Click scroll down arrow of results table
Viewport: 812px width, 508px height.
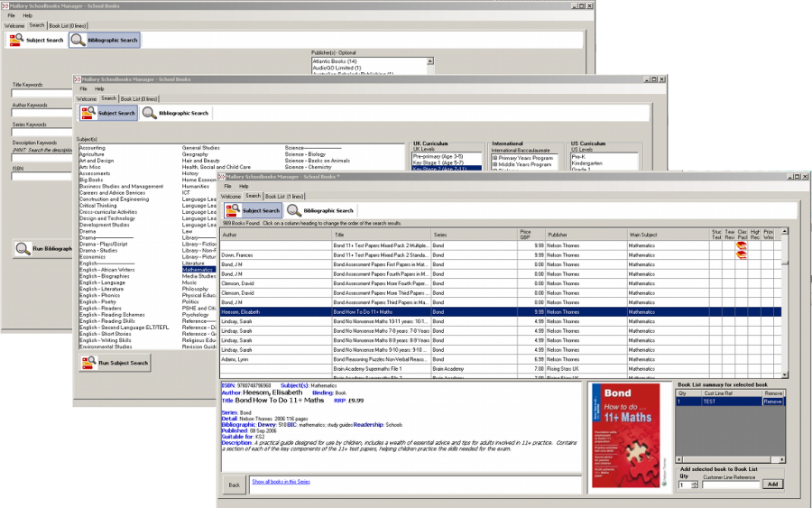click(x=785, y=374)
